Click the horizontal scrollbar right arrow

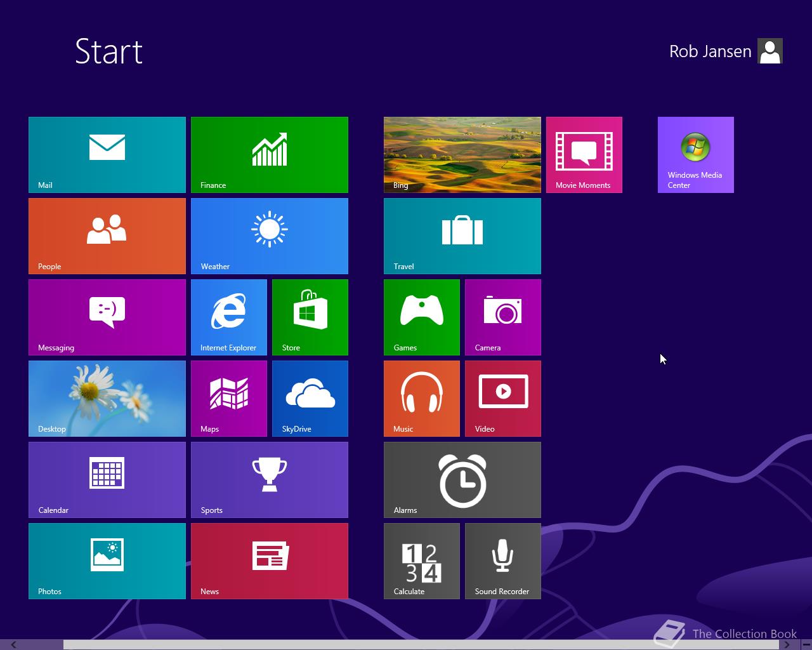(786, 645)
